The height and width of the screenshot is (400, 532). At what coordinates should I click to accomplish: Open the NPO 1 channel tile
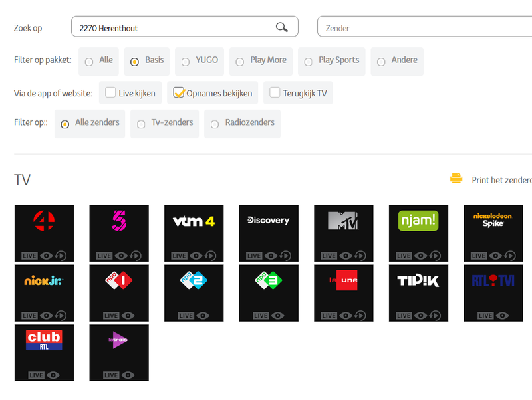click(118, 293)
